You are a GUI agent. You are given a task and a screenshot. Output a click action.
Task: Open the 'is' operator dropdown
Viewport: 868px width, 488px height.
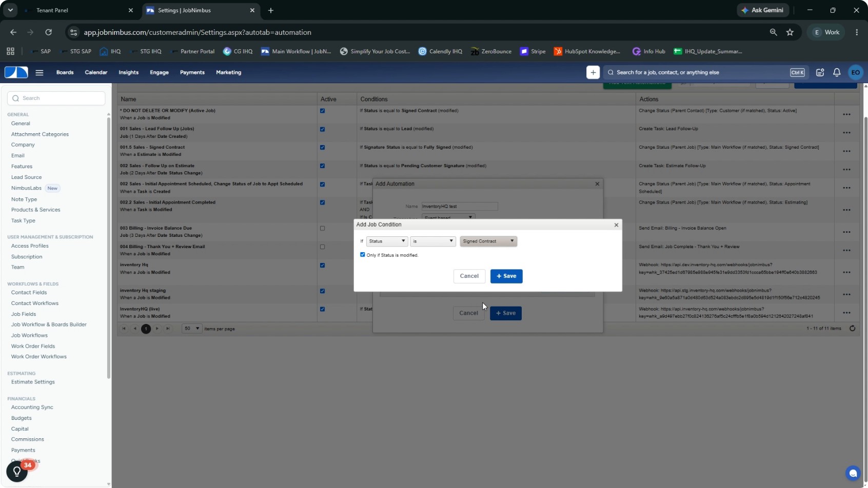432,241
